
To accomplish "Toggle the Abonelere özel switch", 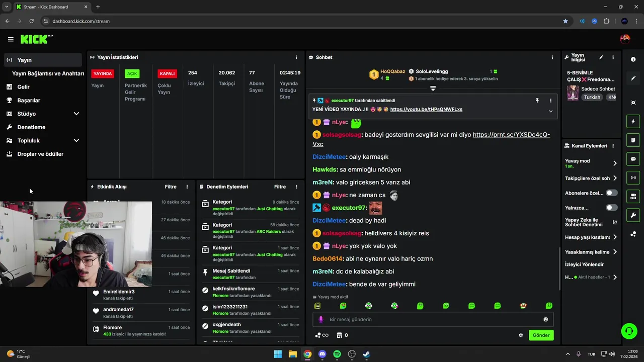I will click(611, 193).
